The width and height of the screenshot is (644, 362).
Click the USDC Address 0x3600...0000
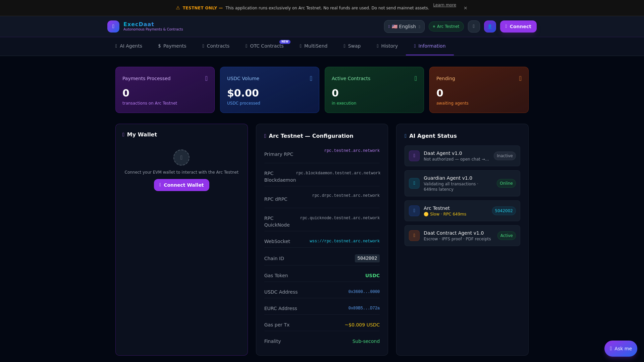coord(364,292)
